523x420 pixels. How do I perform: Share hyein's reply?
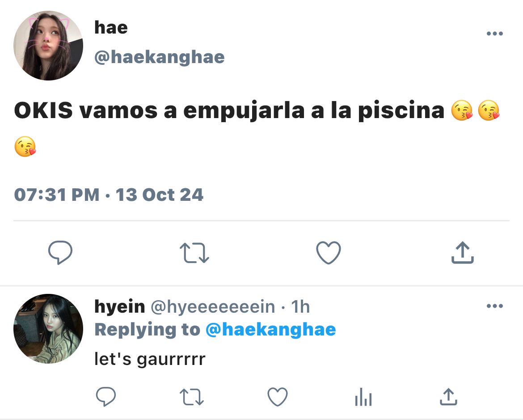tap(449, 397)
